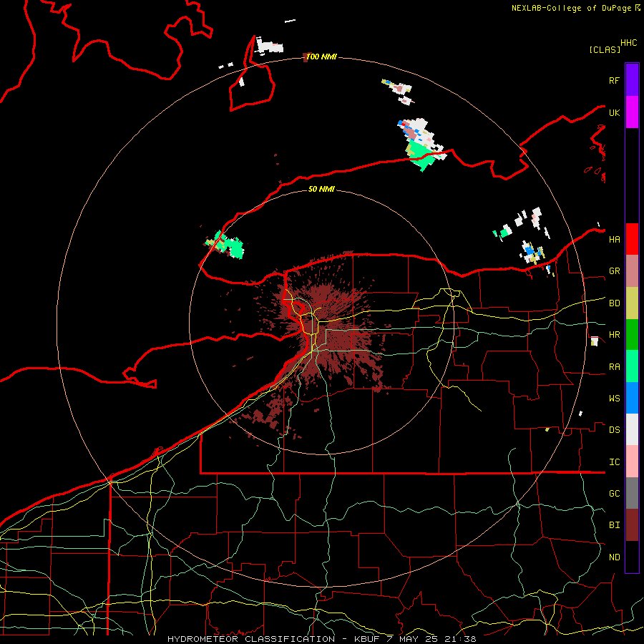Image resolution: width=644 pixels, height=644 pixels.
Task: Click the BI dark red swatch
Action: (632, 525)
